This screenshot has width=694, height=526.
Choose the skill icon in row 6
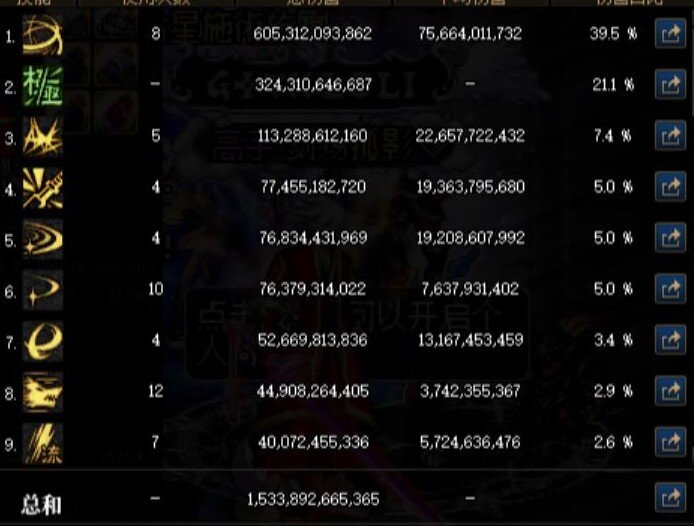[42, 290]
